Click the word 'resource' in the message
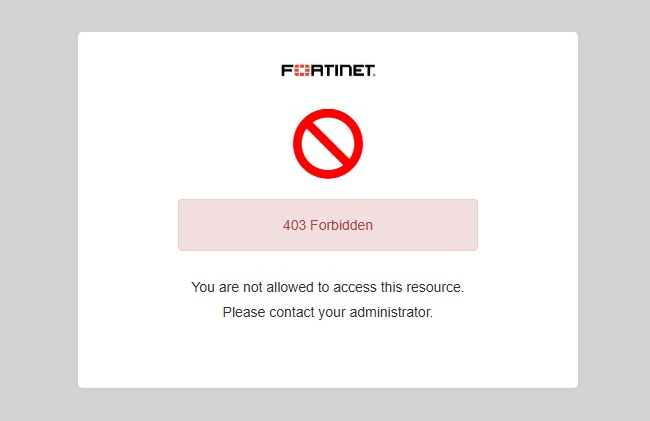The height and width of the screenshot is (421, 650). (x=436, y=287)
